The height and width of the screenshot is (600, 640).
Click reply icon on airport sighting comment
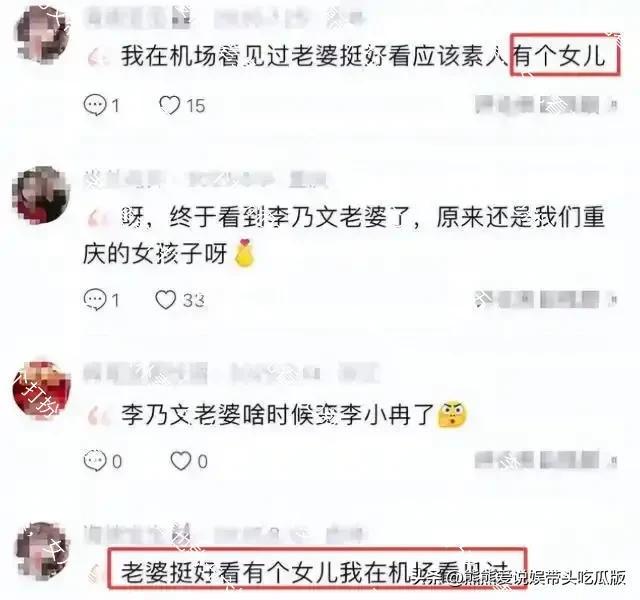pyautogui.click(x=95, y=105)
